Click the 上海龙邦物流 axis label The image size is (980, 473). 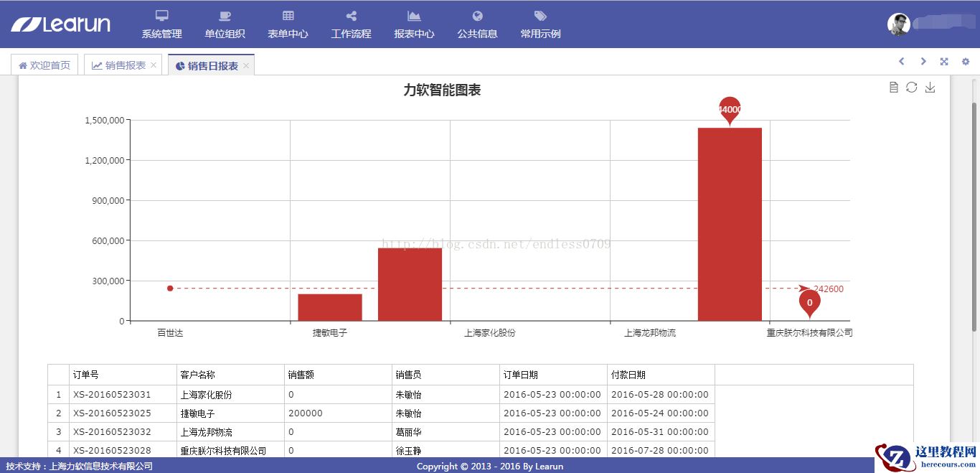650,333
